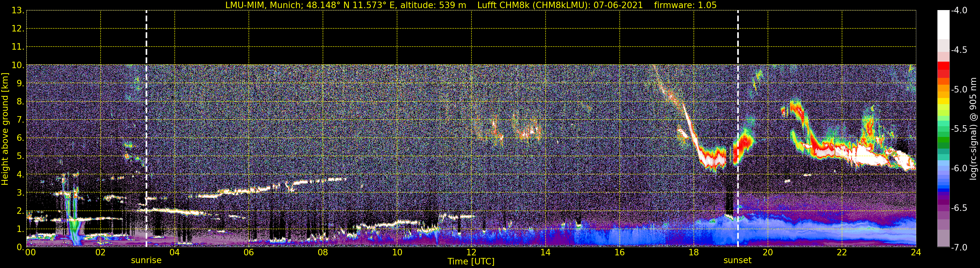Click the "5." height axis tick label

coord(20,156)
